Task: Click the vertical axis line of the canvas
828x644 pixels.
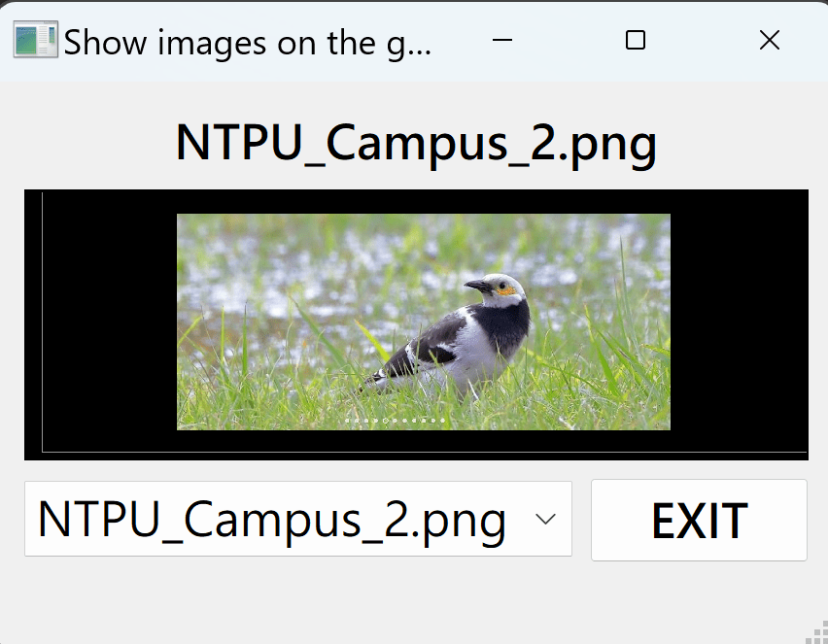Action: click(42, 322)
